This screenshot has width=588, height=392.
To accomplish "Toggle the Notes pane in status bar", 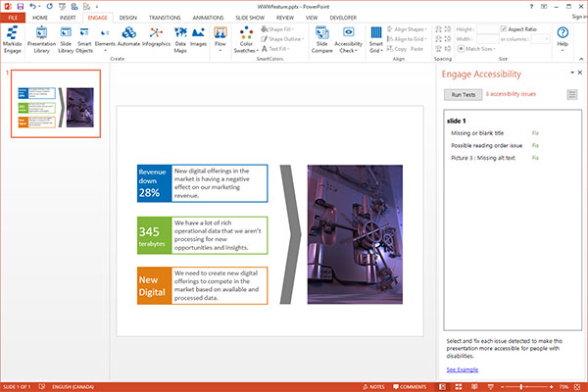I will click(376, 386).
